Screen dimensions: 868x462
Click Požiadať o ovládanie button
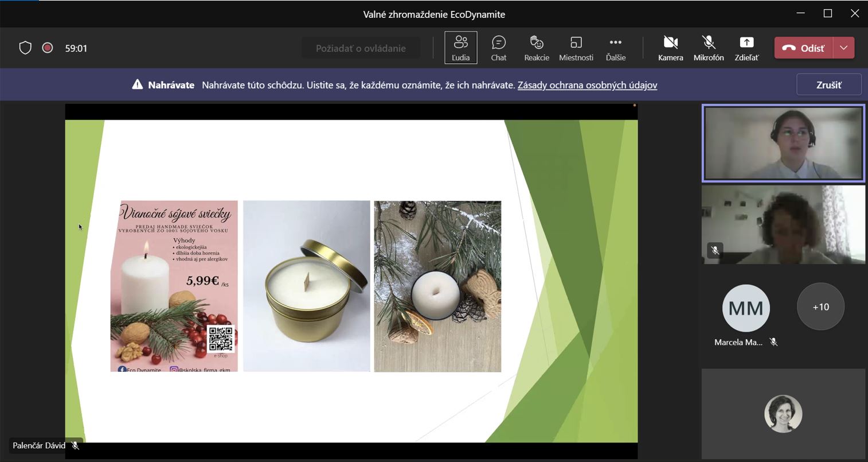[361, 48]
